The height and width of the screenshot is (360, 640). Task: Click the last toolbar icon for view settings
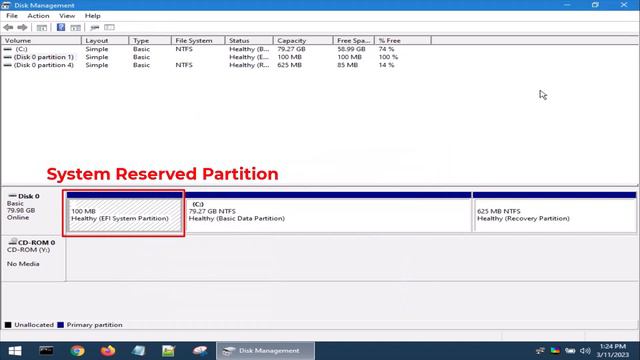(109, 27)
